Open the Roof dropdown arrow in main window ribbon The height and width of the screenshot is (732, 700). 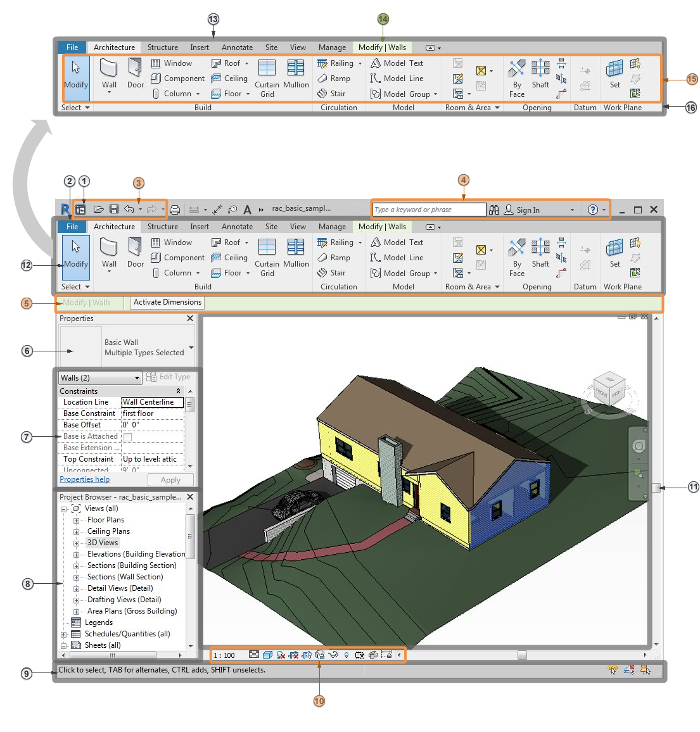point(246,243)
